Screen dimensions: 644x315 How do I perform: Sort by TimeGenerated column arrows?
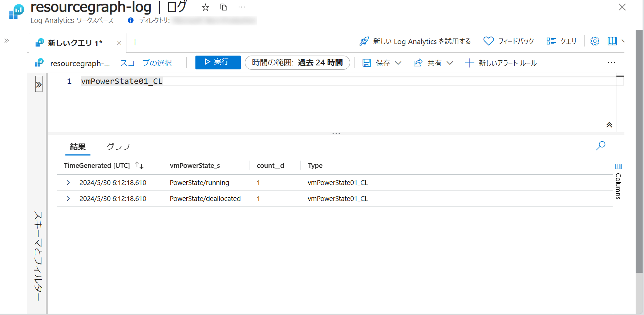(x=139, y=166)
